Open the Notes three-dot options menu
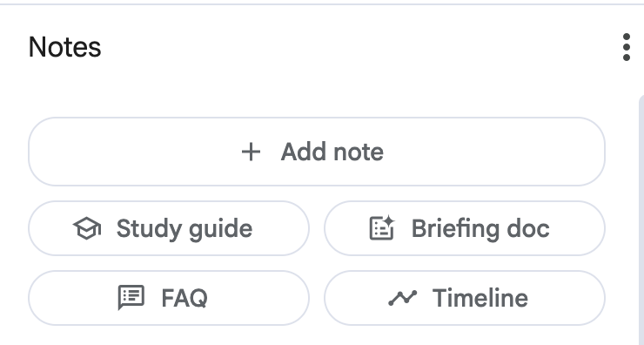 tap(626, 47)
